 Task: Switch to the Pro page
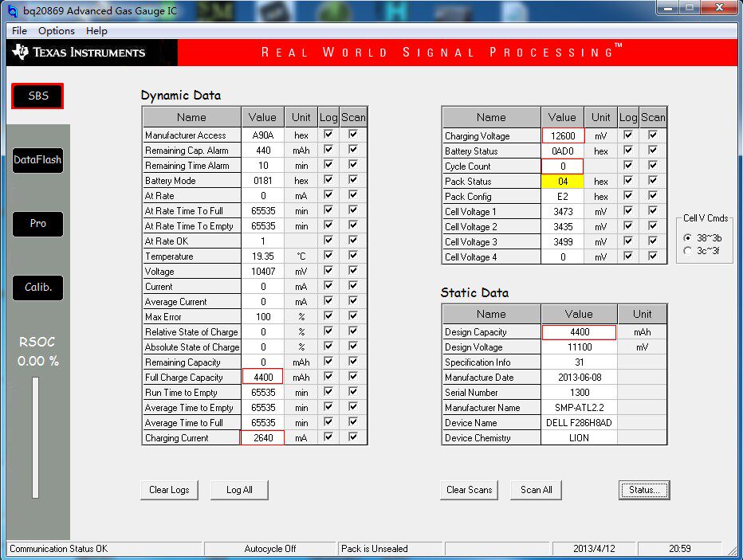(38, 223)
